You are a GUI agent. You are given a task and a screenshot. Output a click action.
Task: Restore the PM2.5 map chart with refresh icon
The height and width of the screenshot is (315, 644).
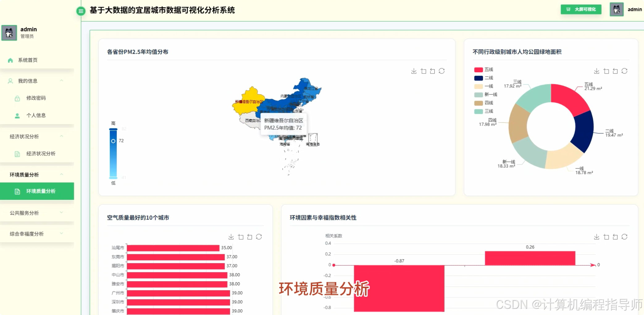click(x=441, y=71)
